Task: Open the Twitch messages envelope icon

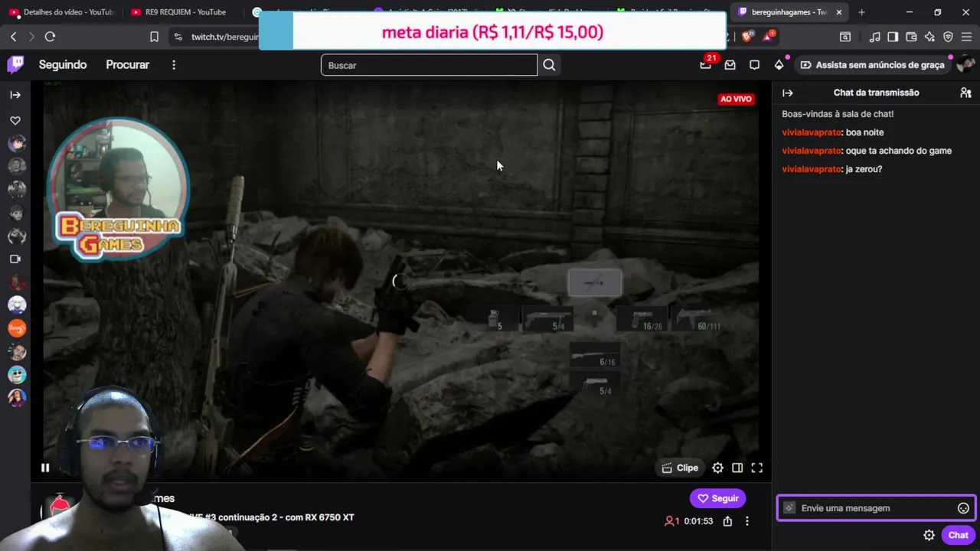Action: tap(730, 65)
